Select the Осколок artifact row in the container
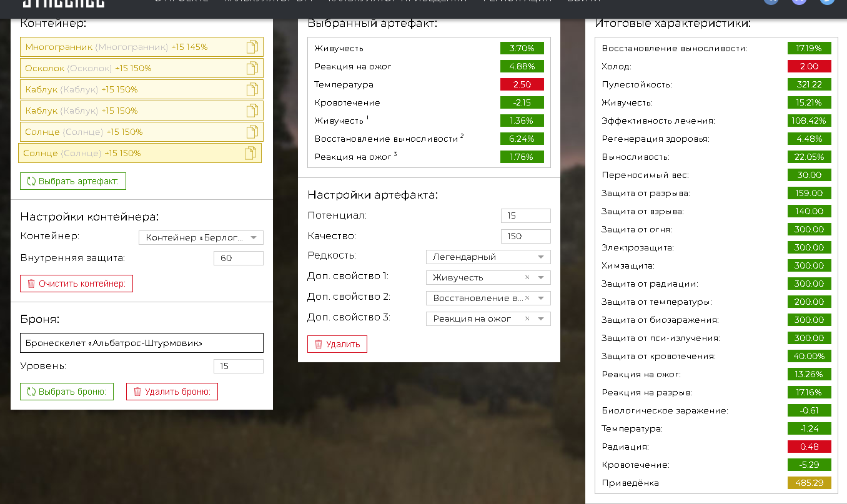Image resolution: width=847 pixels, height=504 pixels. click(x=125, y=68)
